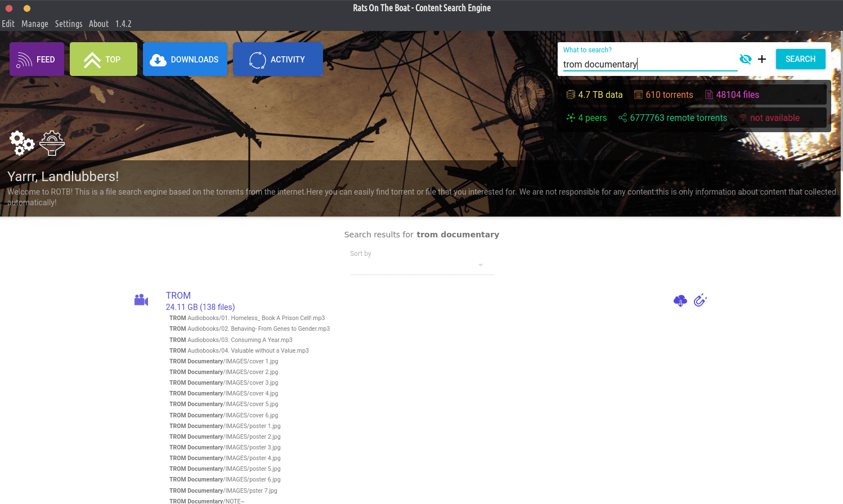
Task: Toggle the crossed-eye safe search icon
Action: click(x=745, y=59)
